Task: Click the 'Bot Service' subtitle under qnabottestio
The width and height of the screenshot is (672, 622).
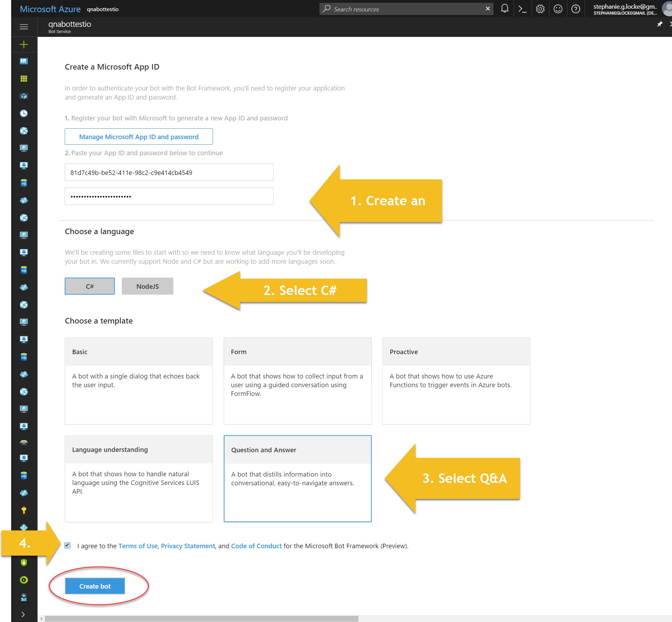Action: 60,32
